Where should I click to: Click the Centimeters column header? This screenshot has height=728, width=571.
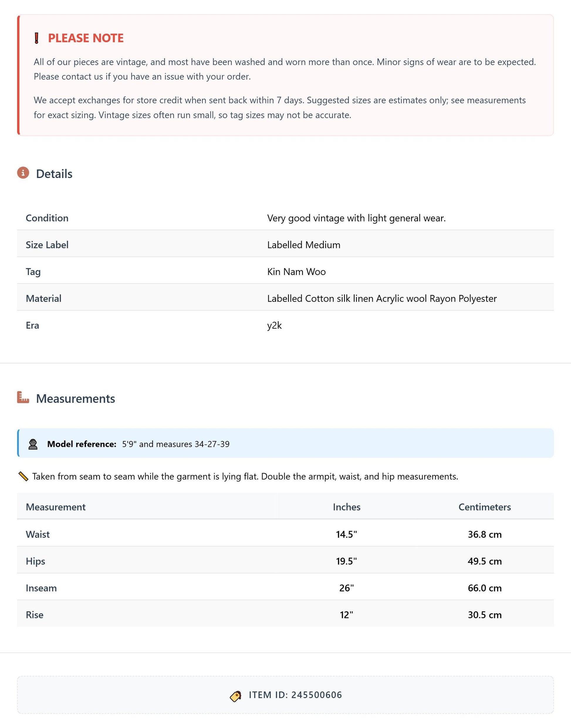(484, 507)
